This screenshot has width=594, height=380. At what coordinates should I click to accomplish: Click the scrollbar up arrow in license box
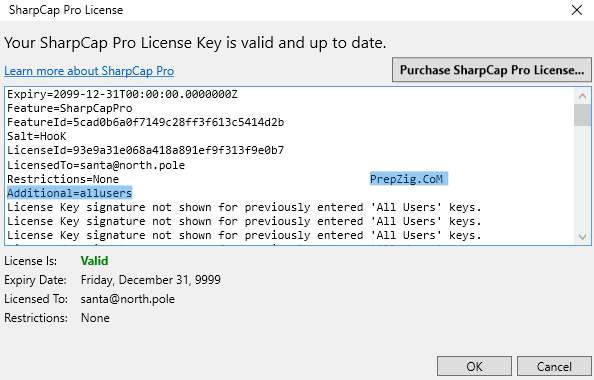(582, 96)
